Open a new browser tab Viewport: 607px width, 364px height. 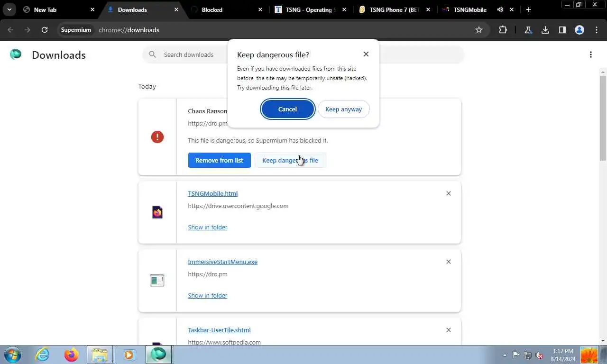(x=529, y=9)
